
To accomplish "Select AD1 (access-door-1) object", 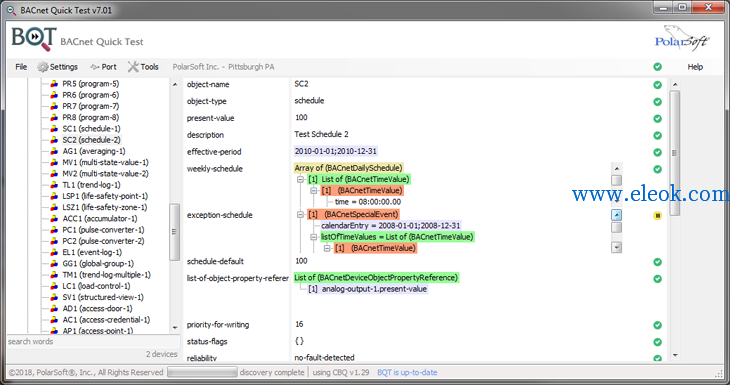I will (x=97, y=308).
